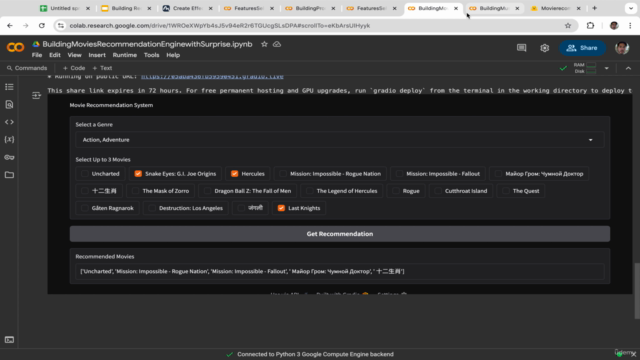Screen dimensions: 640x360
Task: Open the Select a Genre dropdown
Action: pos(340,140)
